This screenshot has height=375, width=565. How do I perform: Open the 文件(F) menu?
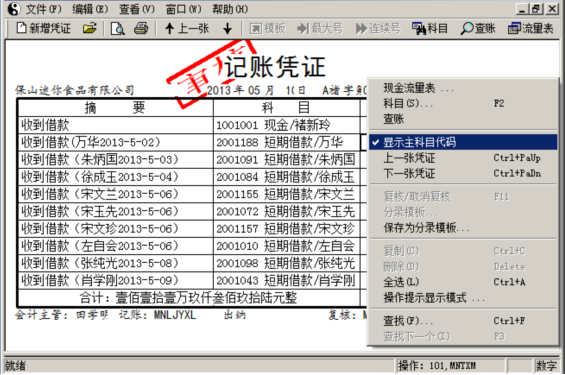coord(44,9)
